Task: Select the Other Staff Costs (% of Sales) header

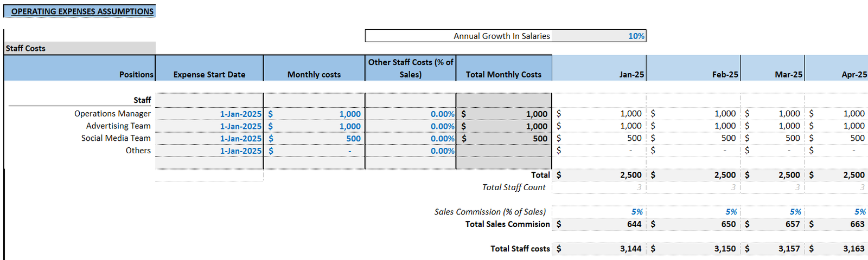Action: click(410, 68)
